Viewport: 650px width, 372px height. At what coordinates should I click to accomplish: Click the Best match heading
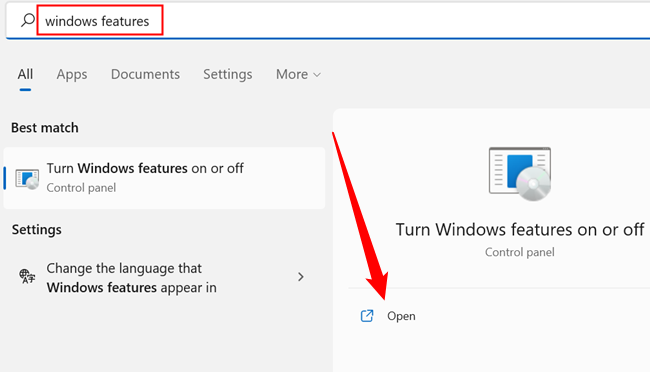coord(45,128)
